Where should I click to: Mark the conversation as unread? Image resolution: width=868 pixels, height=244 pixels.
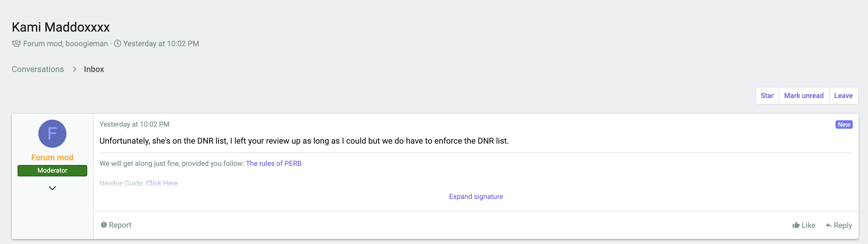[x=803, y=96]
